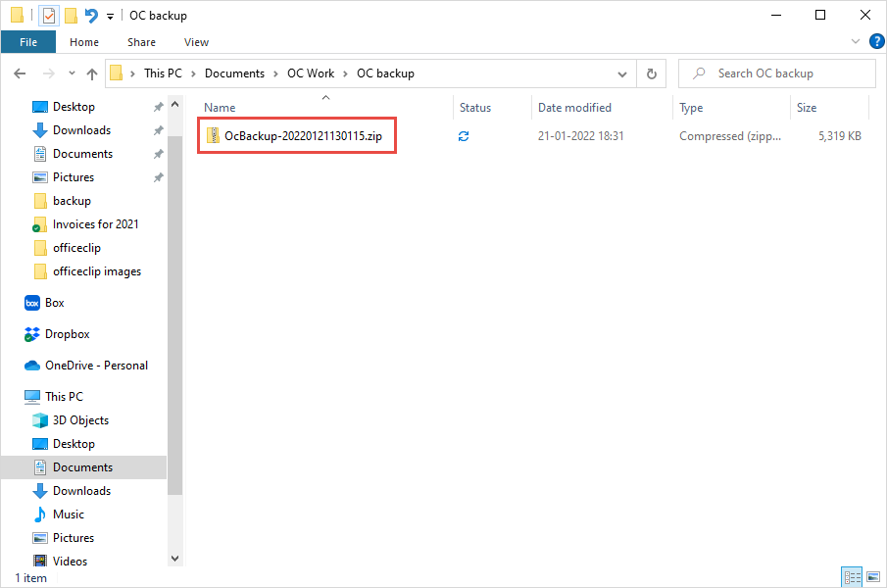Click the sync status icon of zip file

point(464,136)
